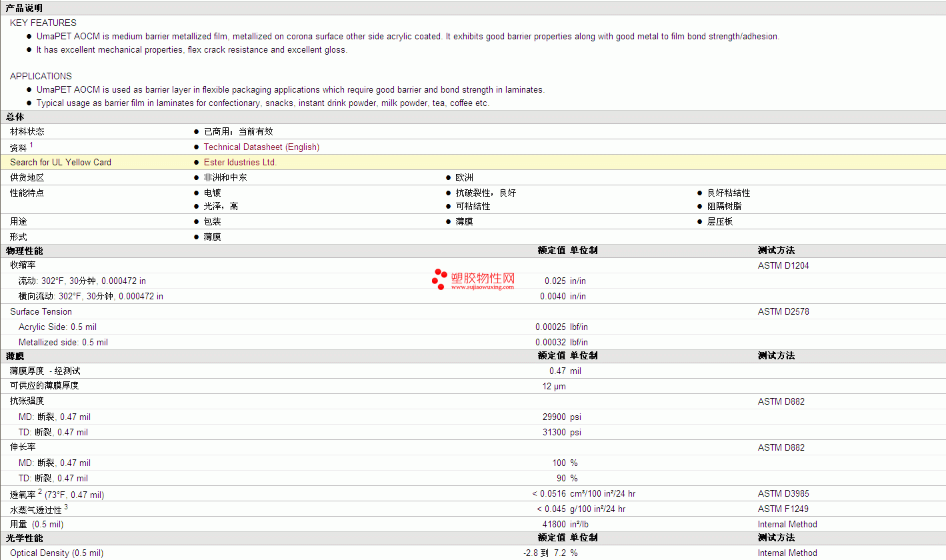The height and width of the screenshot is (560, 946).
Task: Click the 伸长率 property label
Action: [x=23, y=447]
